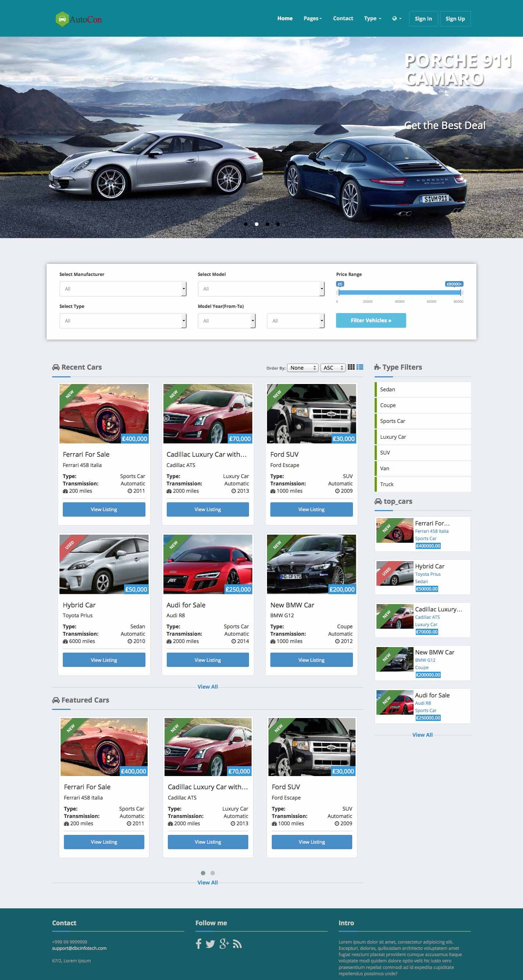523x980 pixels.
Task: Click the Sign In button
Action: pyautogui.click(x=423, y=19)
